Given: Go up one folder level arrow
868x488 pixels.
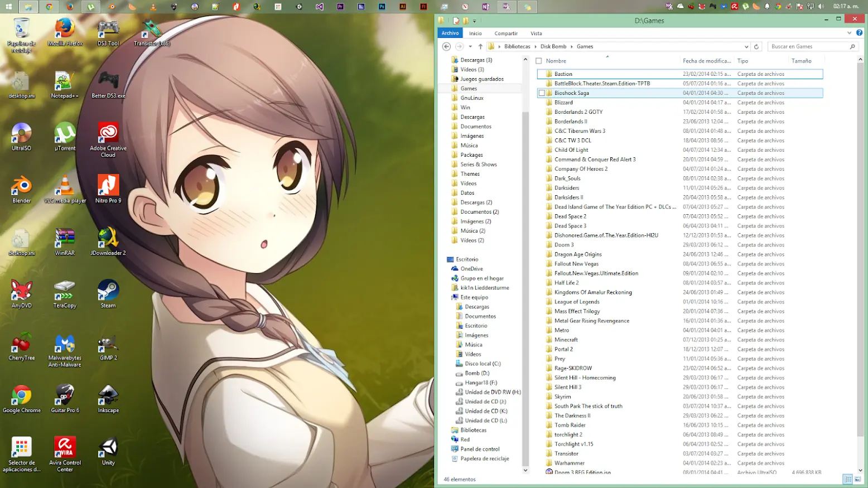Looking at the screenshot, I should coord(480,47).
